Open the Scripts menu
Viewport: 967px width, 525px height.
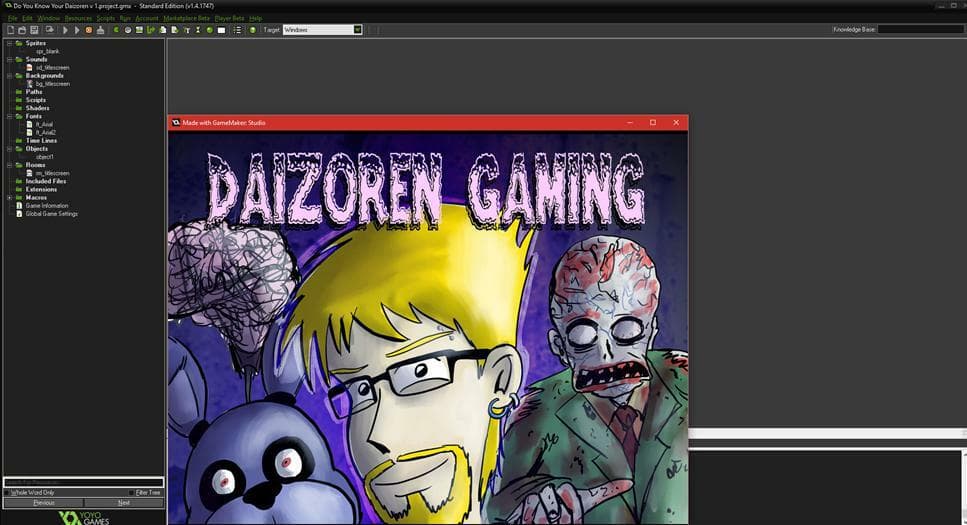point(105,19)
